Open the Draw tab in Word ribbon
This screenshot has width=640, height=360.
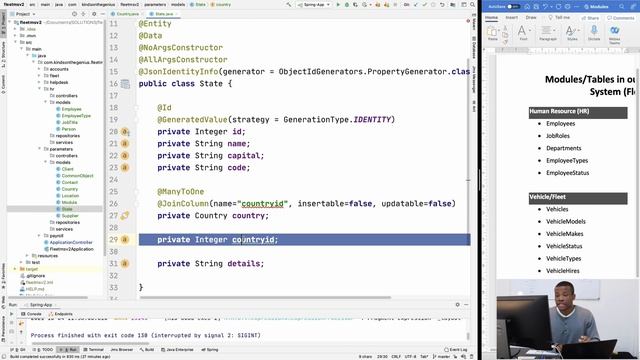[x=531, y=18]
